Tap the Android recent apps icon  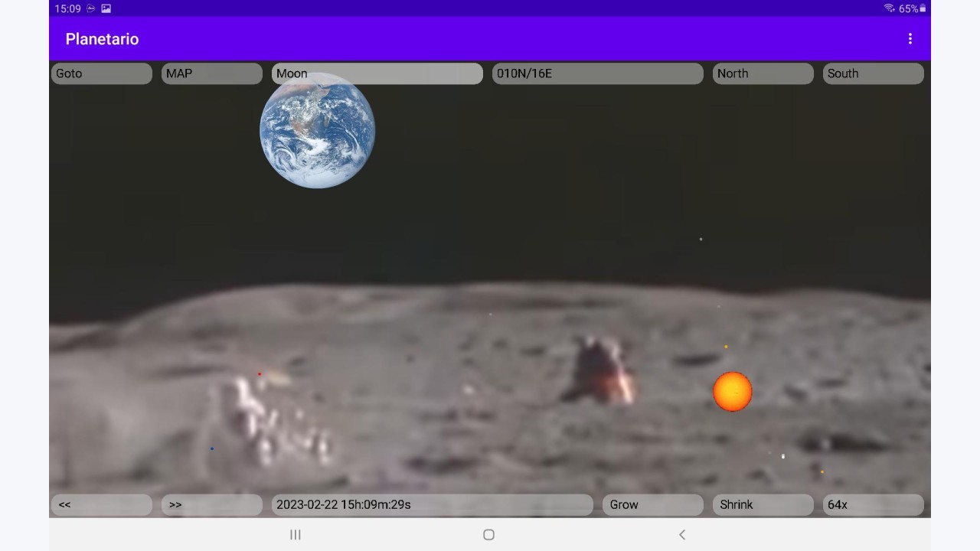(296, 535)
